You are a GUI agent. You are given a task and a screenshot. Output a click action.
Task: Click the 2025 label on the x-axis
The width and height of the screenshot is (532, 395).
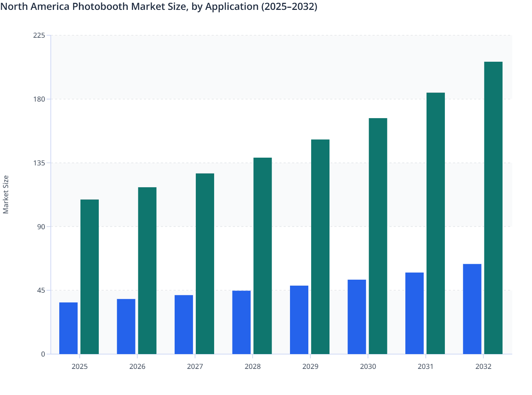click(x=79, y=366)
